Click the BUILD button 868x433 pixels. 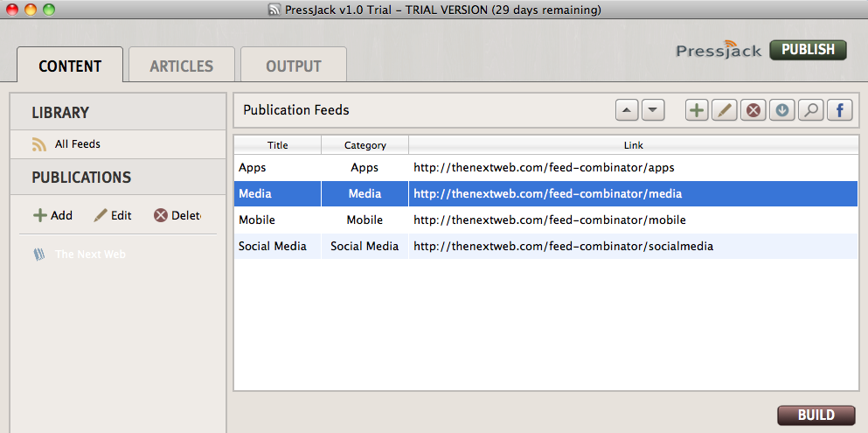(816, 416)
